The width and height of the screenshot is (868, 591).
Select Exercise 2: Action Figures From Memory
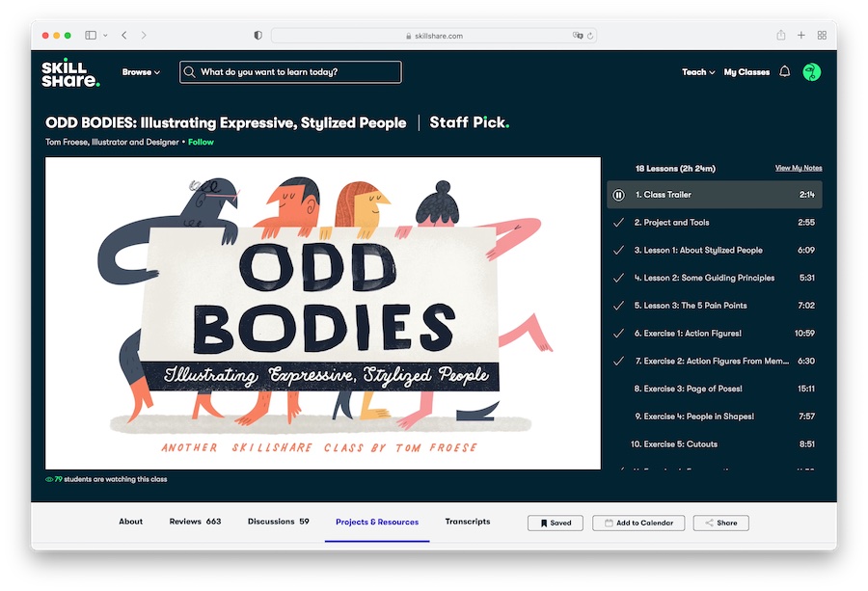coord(715,361)
